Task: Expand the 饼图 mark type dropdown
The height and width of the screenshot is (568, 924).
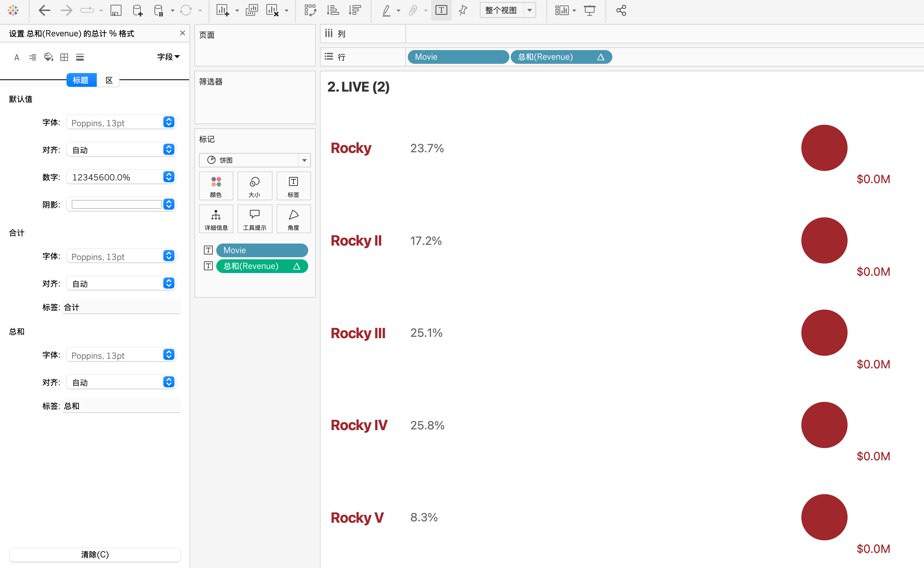Action: [304, 161]
